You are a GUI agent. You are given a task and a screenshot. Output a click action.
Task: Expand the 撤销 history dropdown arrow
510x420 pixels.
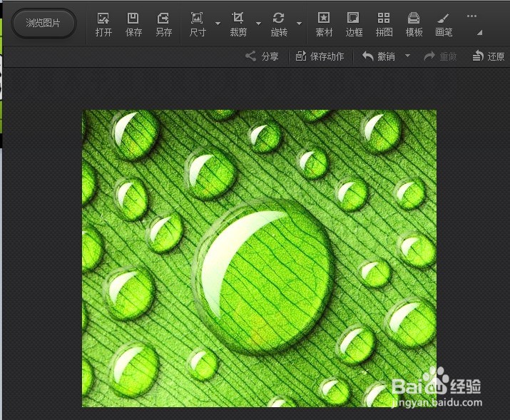point(407,56)
